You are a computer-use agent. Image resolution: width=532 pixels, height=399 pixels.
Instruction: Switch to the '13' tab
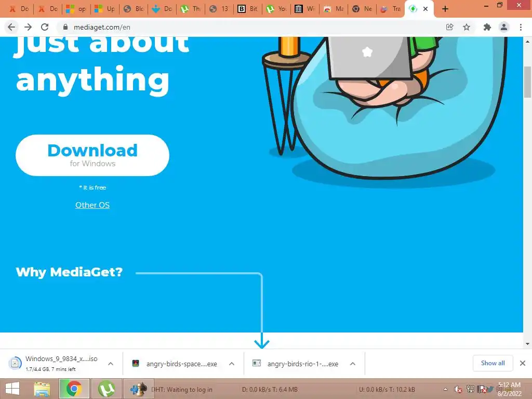(219, 9)
